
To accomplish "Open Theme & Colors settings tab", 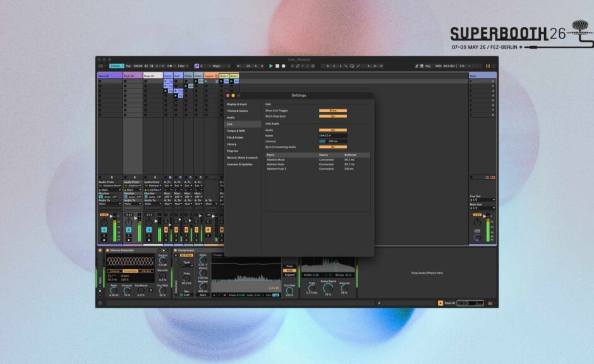I will [x=237, y=111].
